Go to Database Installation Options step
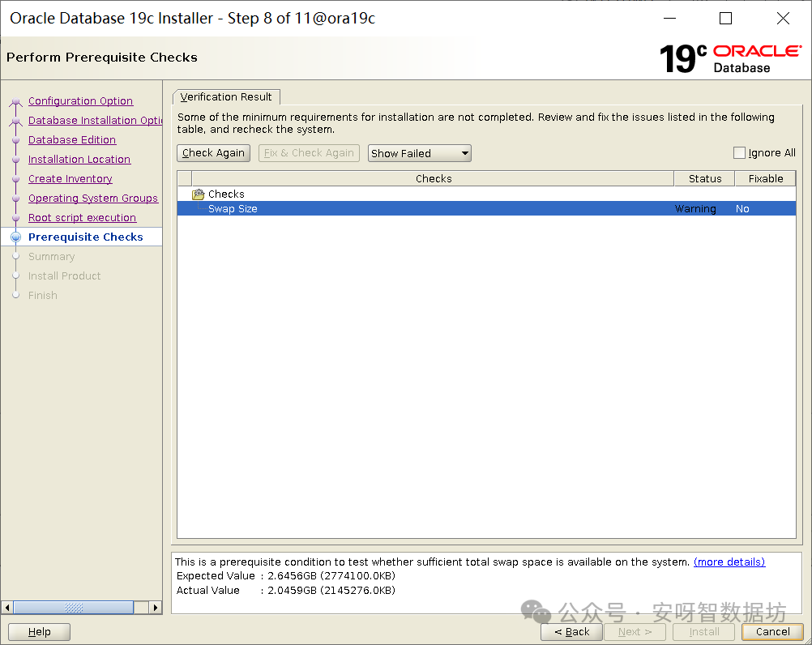 (96, 120)
